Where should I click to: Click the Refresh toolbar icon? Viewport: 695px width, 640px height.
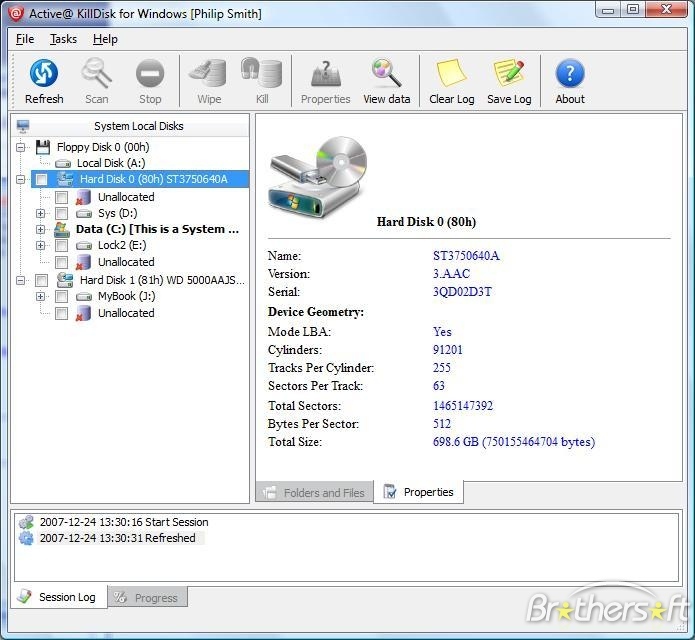(44, 73)
